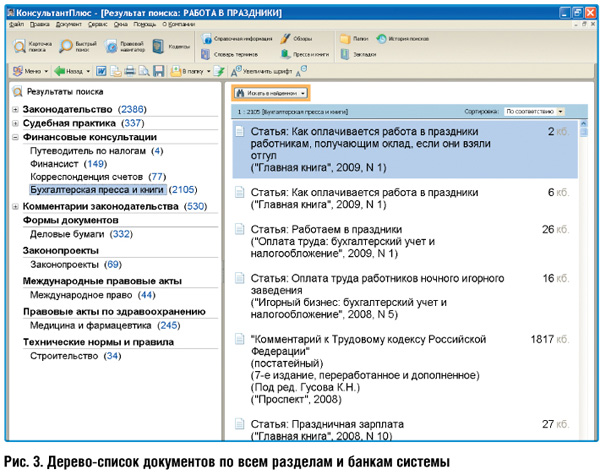
Task: Open the Сервис menu
Action: coord(98,24)
